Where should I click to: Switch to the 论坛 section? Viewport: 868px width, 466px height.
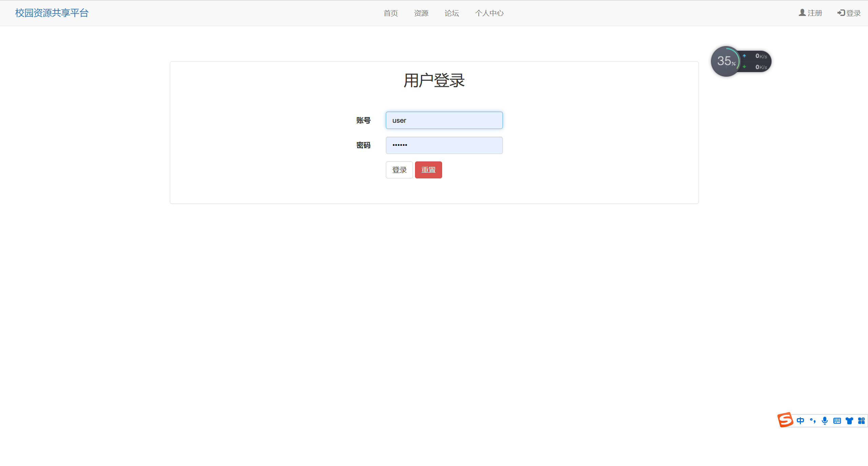(x=452, y=13)
